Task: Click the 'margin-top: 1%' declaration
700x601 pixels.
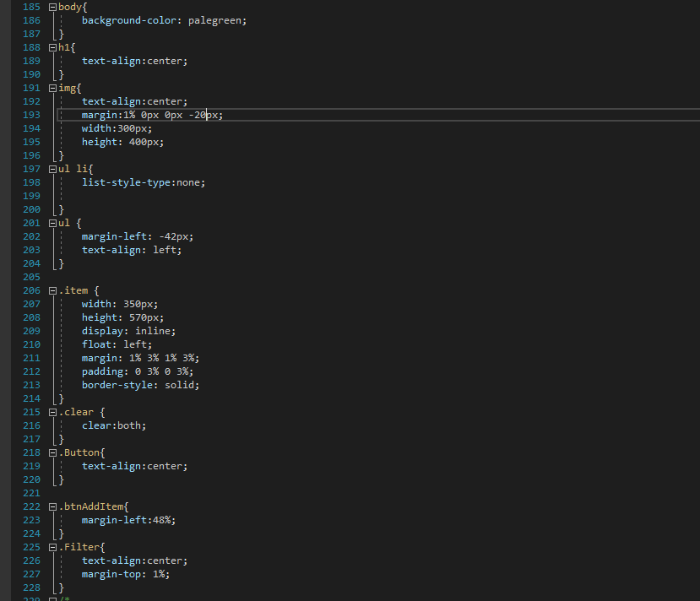Action: click(x=123, y=574)
